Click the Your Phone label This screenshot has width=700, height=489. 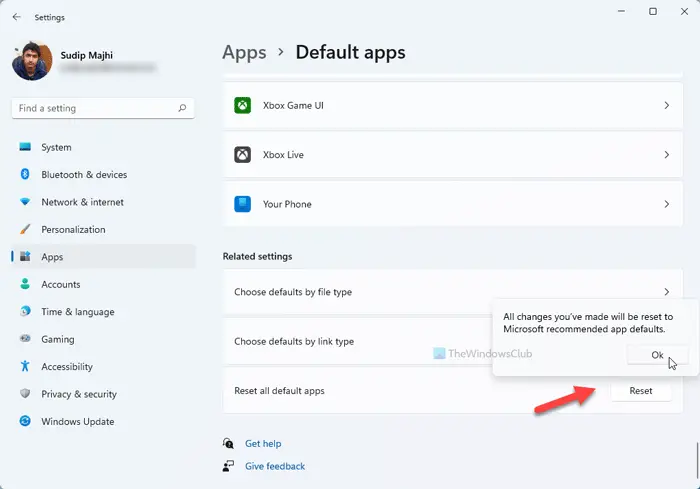pos(287,204)
